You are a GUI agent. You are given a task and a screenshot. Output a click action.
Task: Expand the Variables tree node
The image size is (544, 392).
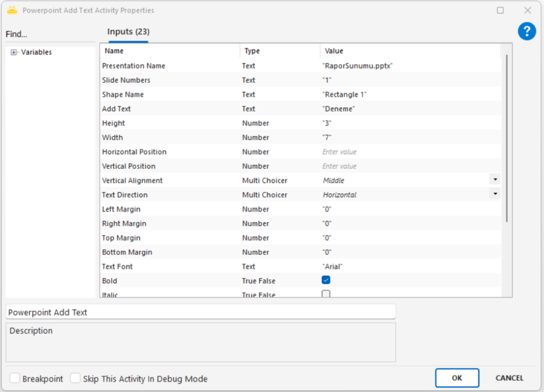14,52
